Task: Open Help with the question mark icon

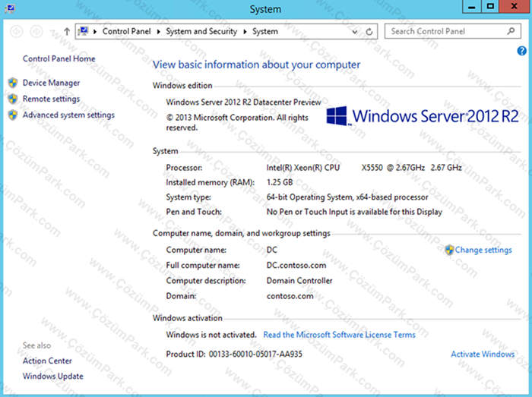Action: [522, 51]
